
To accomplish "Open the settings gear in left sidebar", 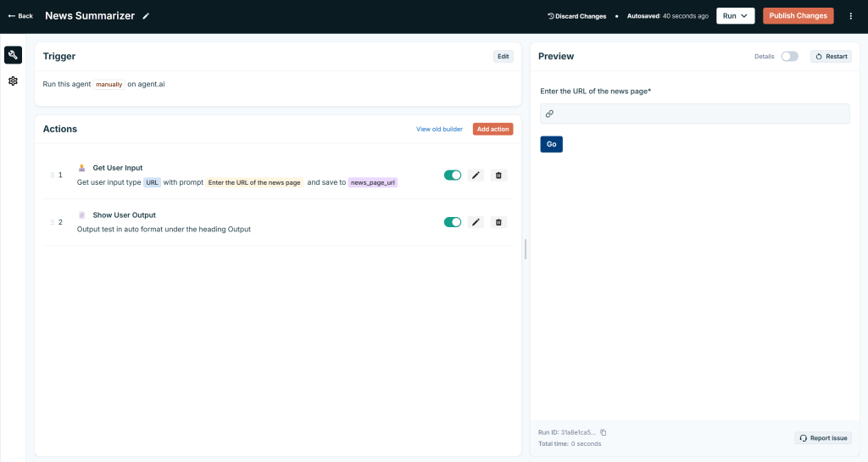I will click(13, 81).
